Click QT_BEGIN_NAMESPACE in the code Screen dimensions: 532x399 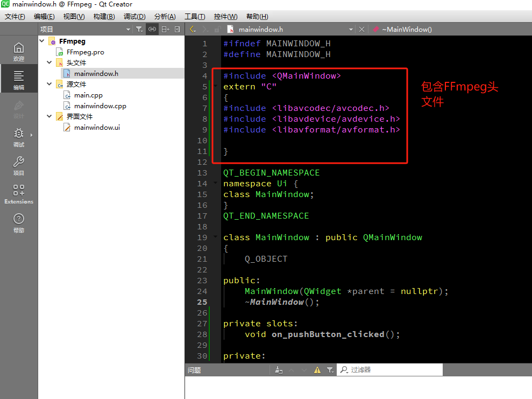(272, 172)
